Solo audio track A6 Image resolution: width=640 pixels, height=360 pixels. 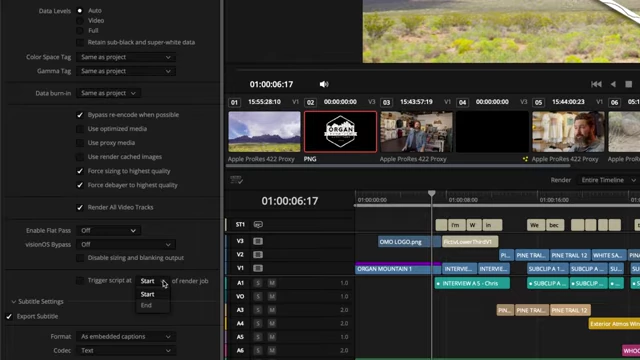point(258,350)
